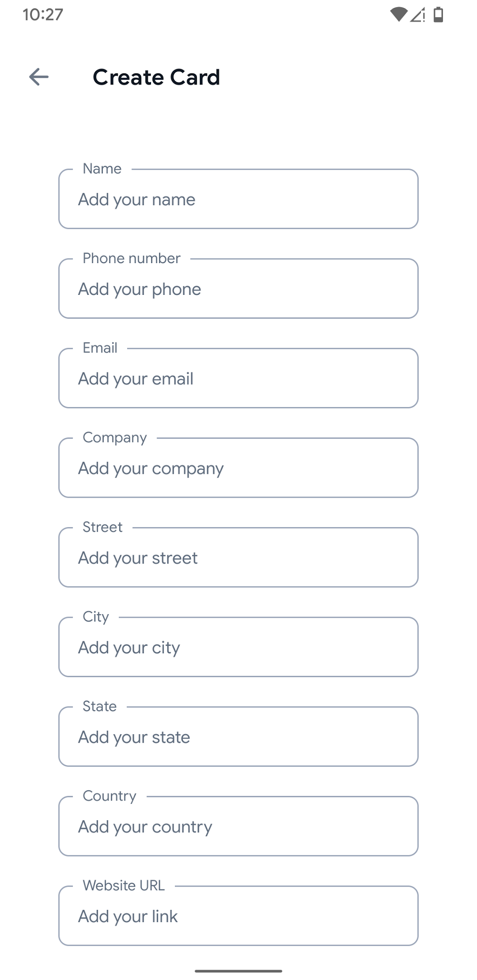
Task: Tap the 'Country' floating label
Action: [x=109, y=796]
